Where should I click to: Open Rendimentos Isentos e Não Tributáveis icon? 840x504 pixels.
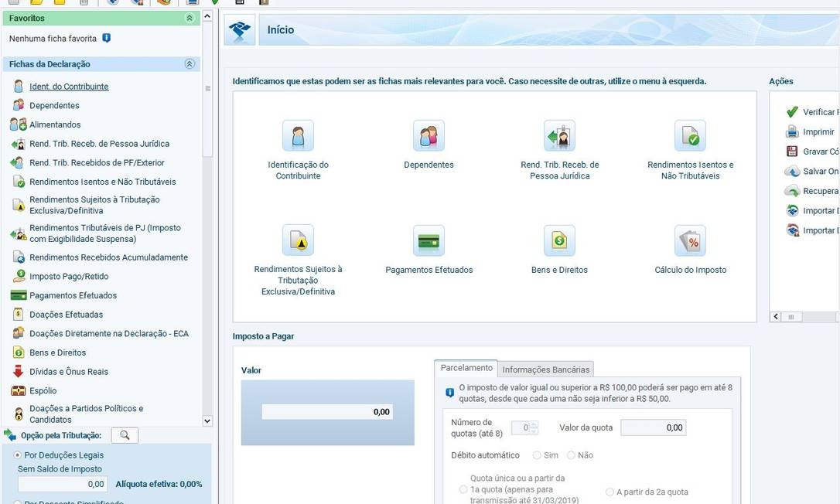point(690,136)
